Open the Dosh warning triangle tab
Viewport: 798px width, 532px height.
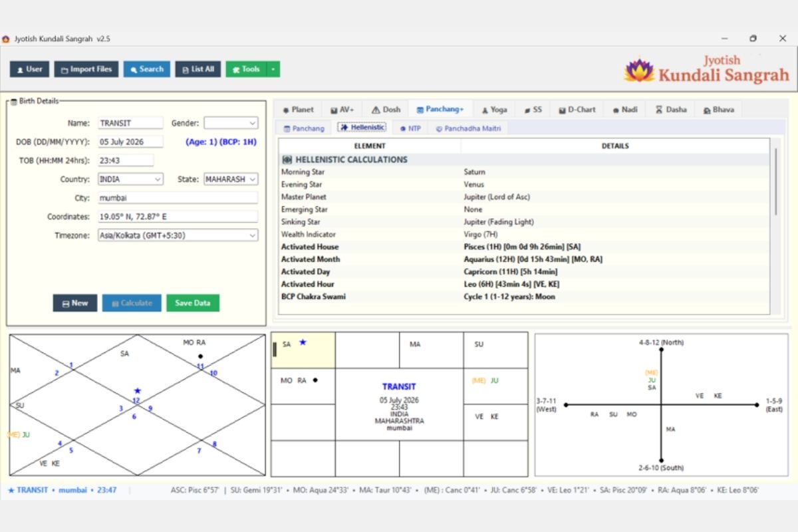click(x=386, y=110)
